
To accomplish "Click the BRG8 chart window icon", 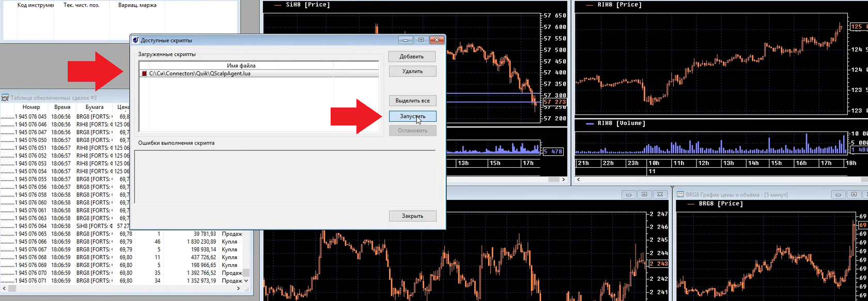I will point(680,195).
